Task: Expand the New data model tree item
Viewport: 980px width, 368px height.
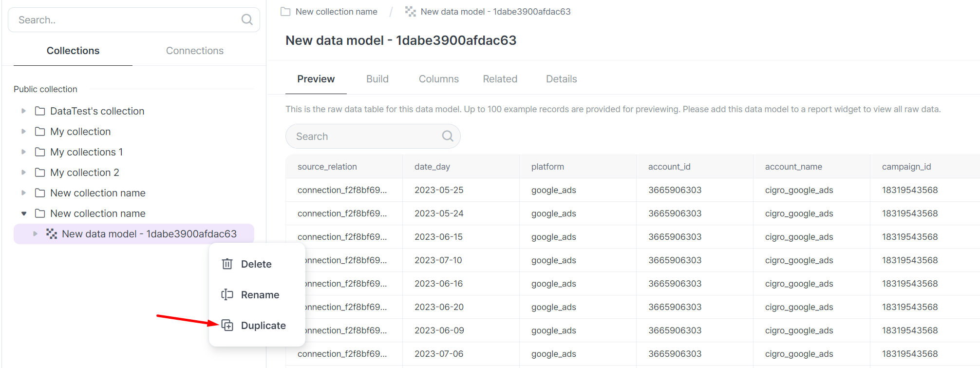Action: point(35,234)
